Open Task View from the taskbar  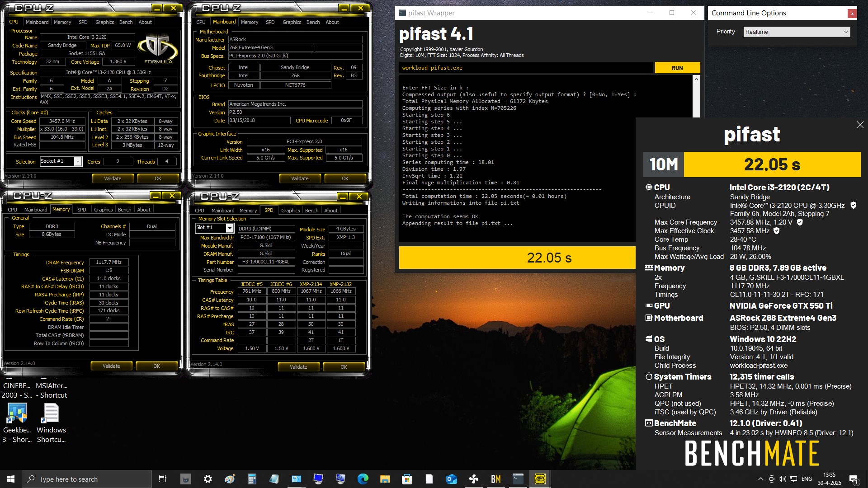click(163, 479)
